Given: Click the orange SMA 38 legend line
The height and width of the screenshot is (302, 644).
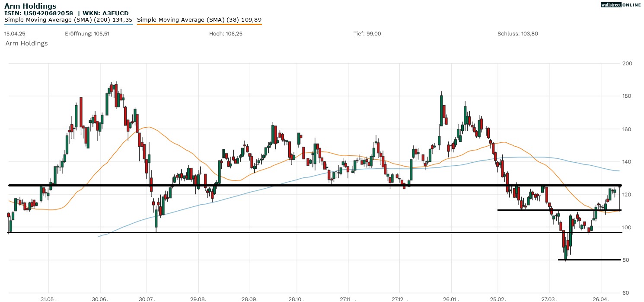Looking at the screenshot, I should 199,24.
